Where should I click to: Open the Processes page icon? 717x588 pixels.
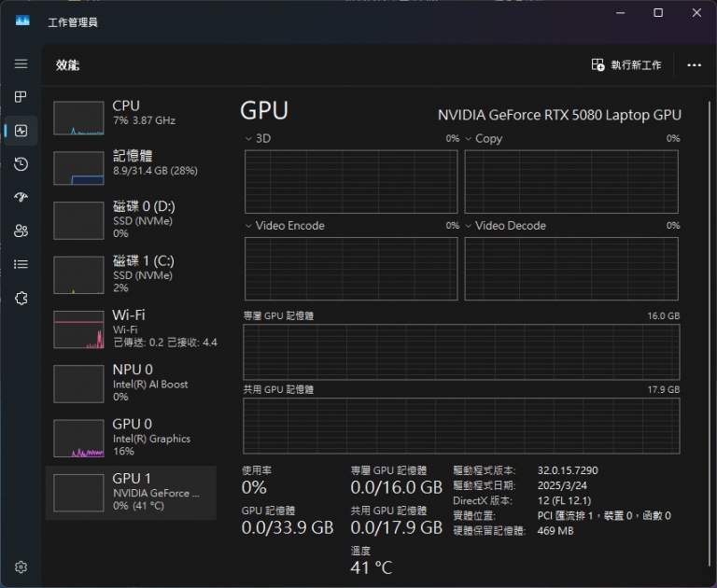[x=21, y=97]
